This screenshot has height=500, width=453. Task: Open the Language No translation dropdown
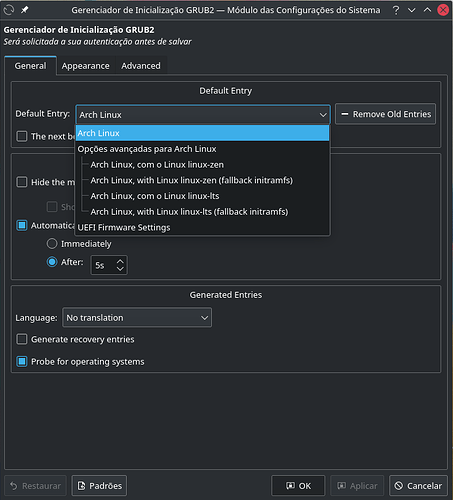tap(137, 318)
